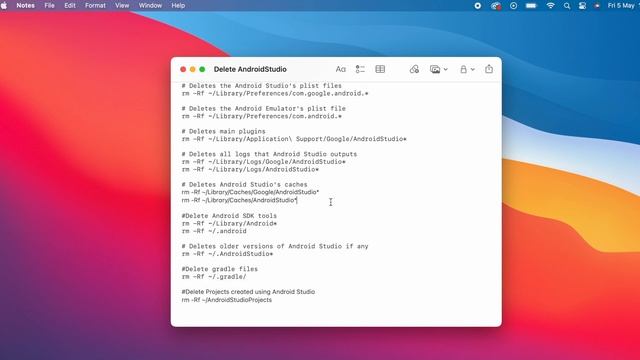Click line 'rm -Rf ~/Library/Android*'
This screenshot has height=360, width=640.
click(229, 224)
